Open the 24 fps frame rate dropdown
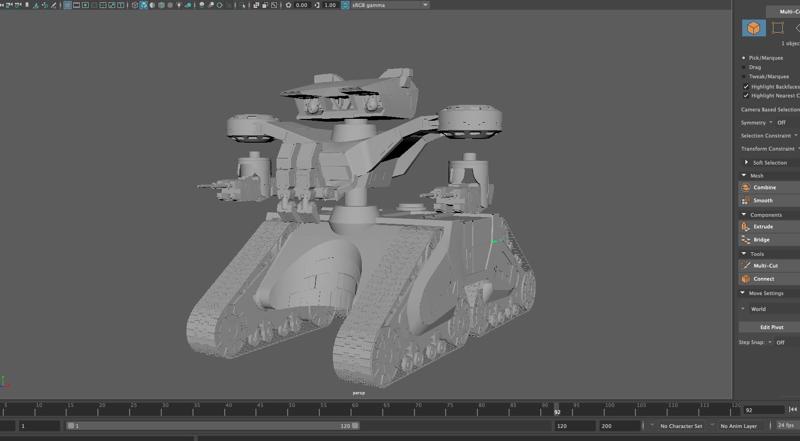This screenshot has height=441, width=800. (787, 425)
